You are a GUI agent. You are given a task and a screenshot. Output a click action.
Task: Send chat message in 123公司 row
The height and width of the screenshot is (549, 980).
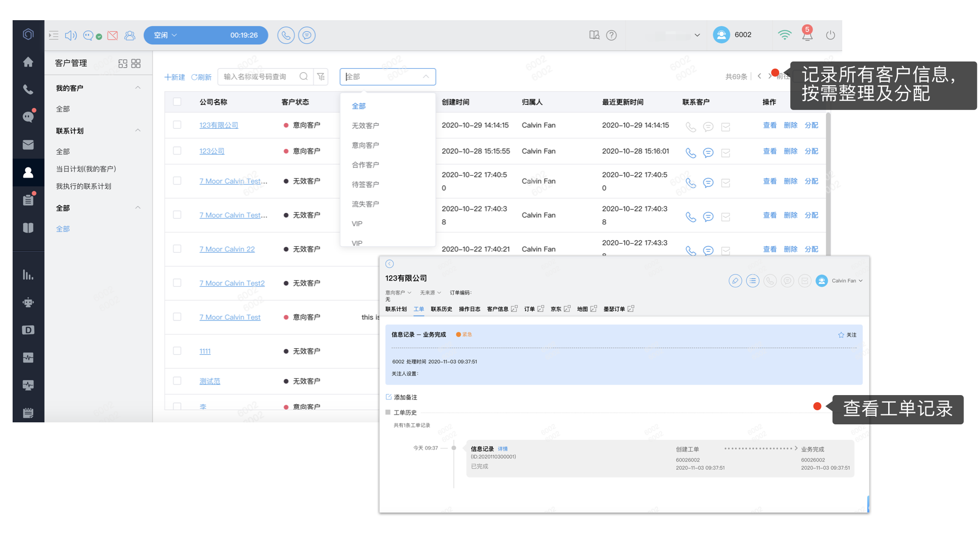(x=709, y=152)
